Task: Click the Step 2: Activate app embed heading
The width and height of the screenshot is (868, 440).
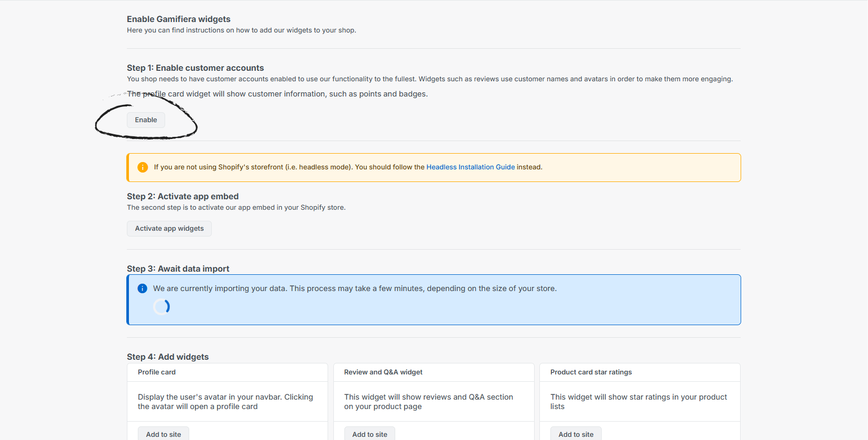Action: click(182, 197)
